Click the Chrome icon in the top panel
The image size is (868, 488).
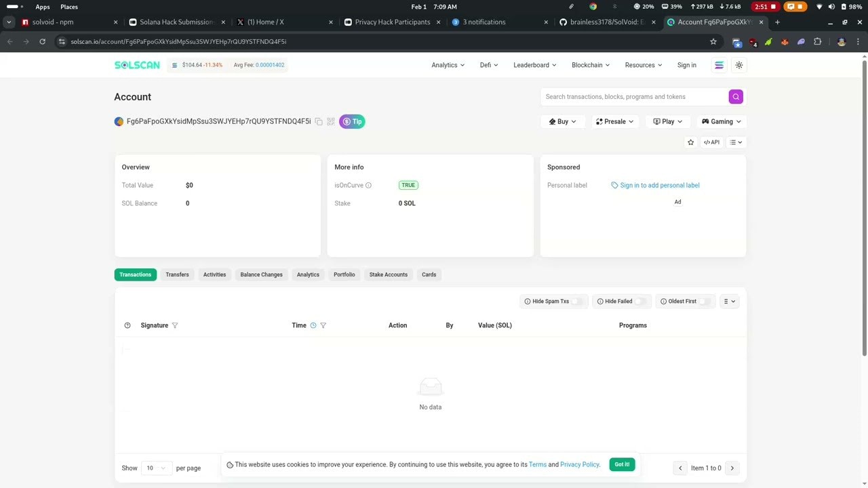[593, 6]
